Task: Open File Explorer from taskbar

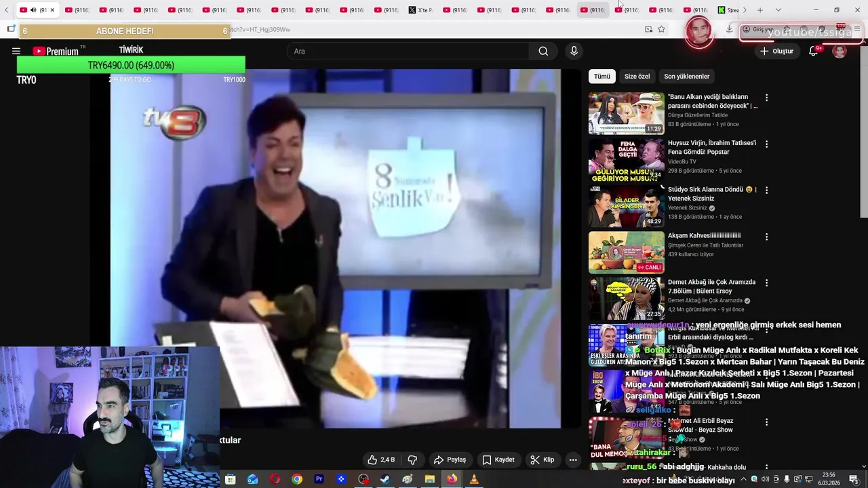Action: [429, 479]
